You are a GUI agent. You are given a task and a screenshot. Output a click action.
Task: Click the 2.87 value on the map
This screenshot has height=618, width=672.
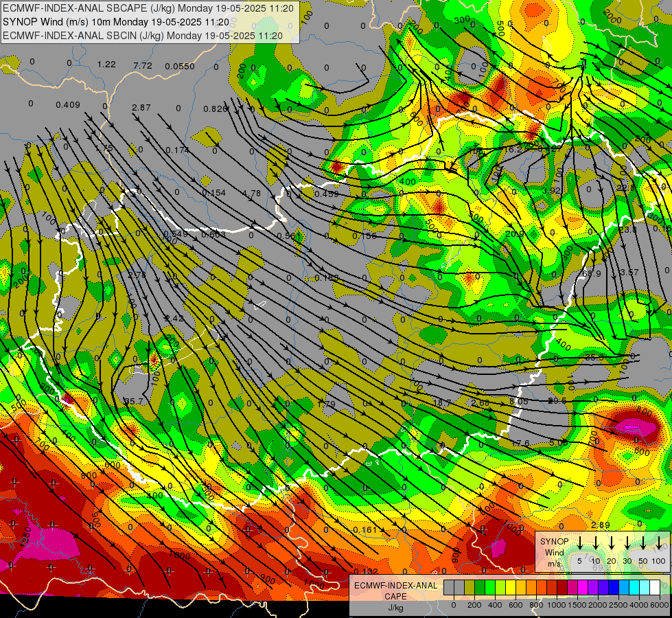[141, 107]
